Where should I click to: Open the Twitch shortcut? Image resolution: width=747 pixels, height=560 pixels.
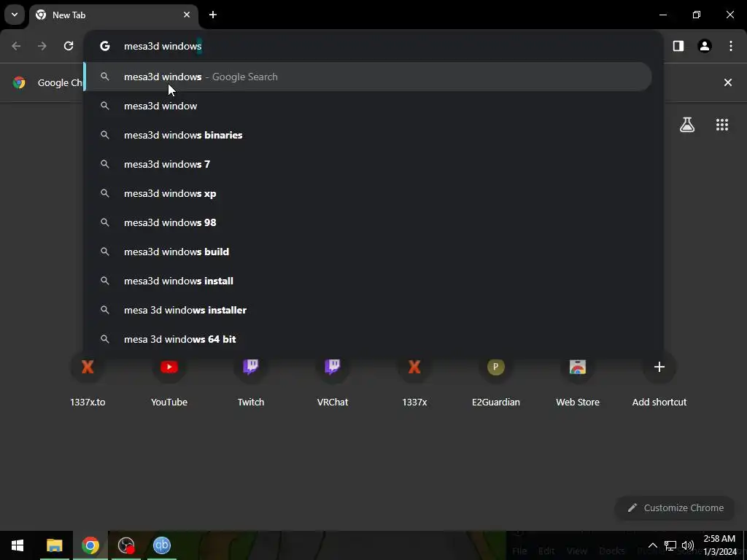point(251,381)
